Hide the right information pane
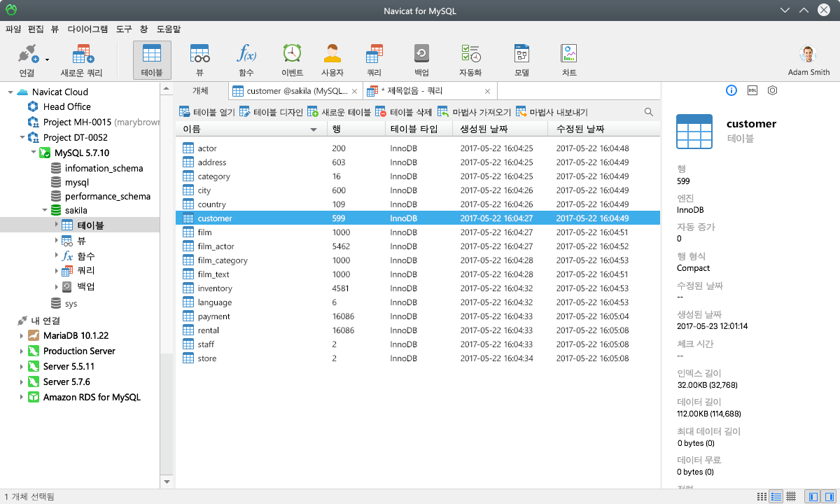The height and width of the screenshot is (504, 840). (829, 497)
